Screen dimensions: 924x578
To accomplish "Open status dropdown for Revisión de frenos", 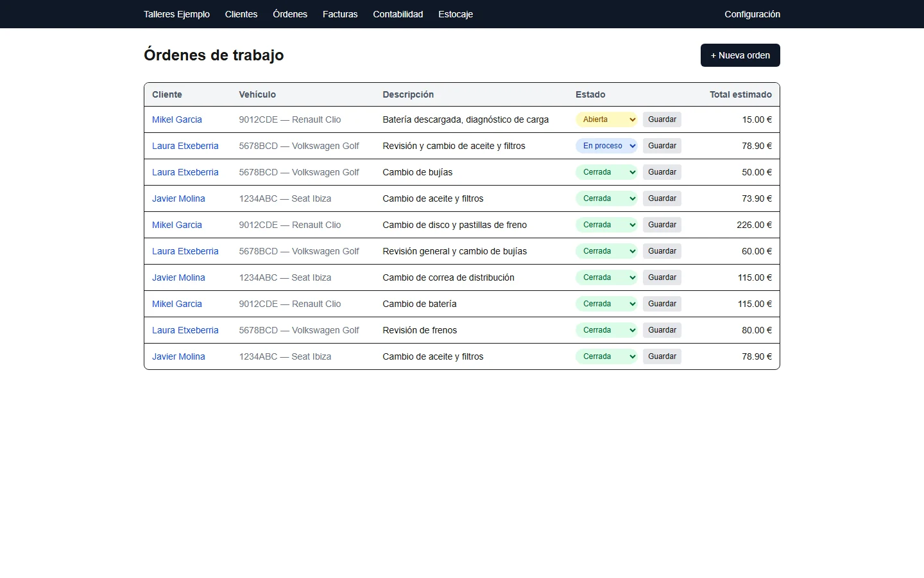I will point(606,330).
